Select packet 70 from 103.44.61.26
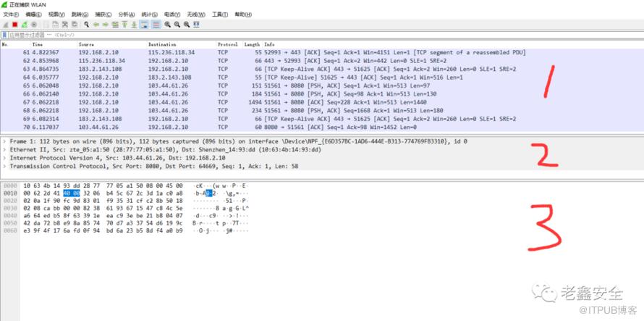Screen dimensions: 644x321 pos(322,127)
